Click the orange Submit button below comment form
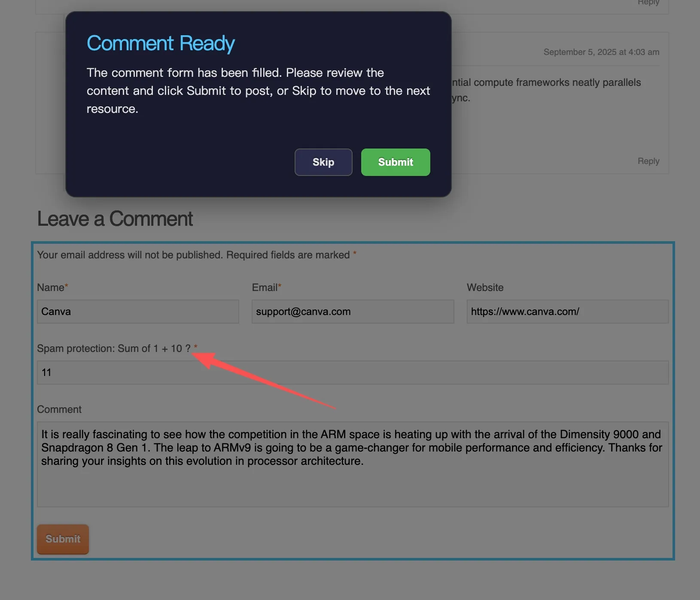 [63, 539]
